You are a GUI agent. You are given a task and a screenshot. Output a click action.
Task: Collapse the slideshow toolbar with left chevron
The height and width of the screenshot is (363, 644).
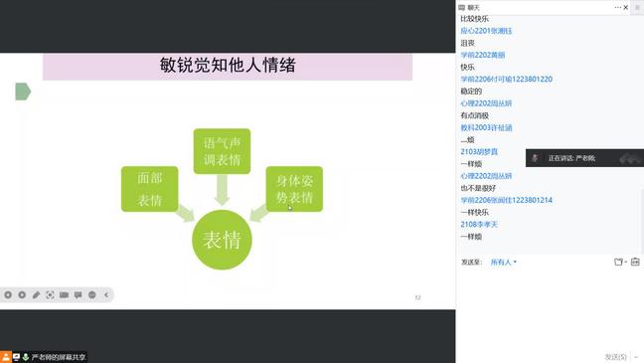(106, 294)
